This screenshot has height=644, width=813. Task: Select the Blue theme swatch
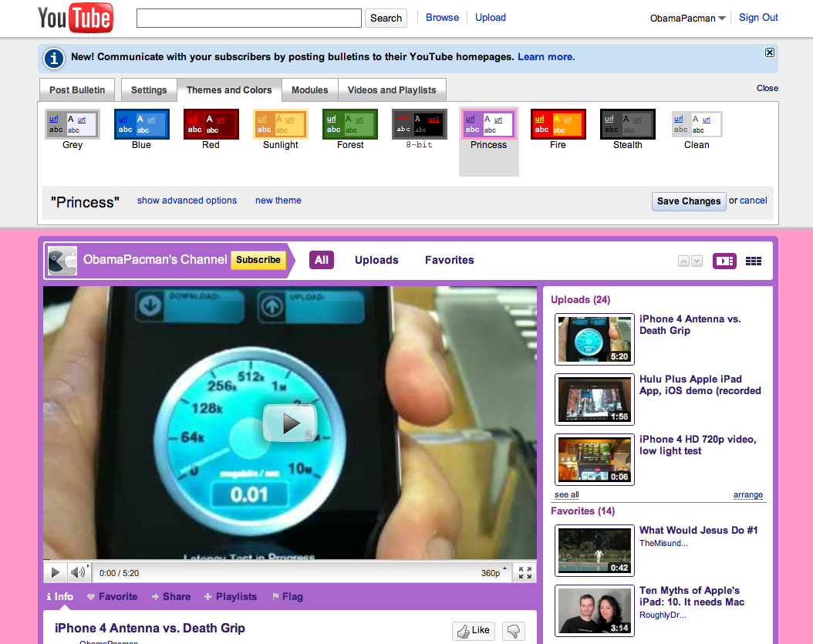pos(142,124)
